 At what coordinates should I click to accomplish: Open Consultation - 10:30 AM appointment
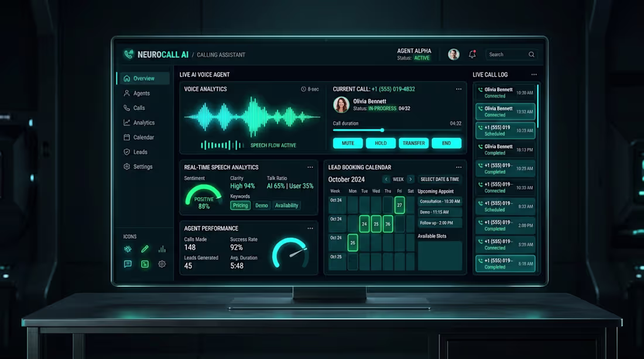pyautogui.click(x=440, y=202)
